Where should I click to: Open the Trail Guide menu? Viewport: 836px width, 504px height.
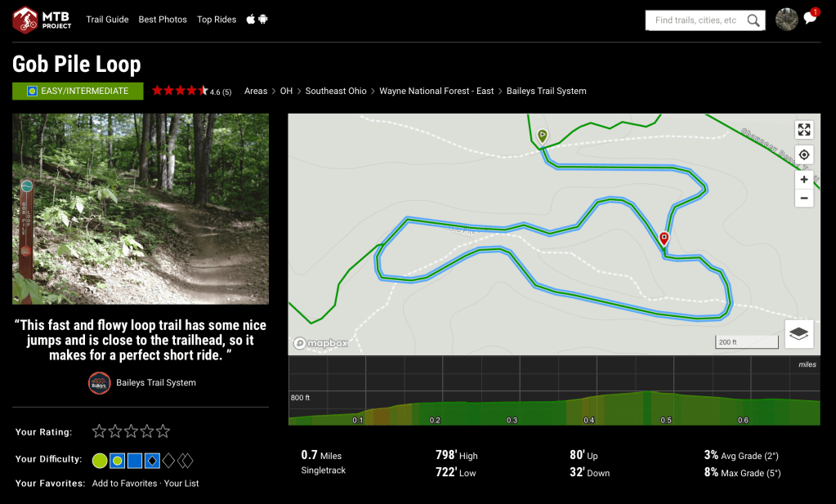click(107, 20)
